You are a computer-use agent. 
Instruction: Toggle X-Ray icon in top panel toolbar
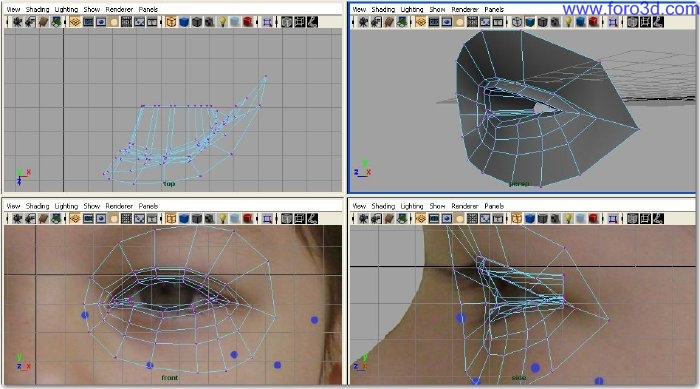[287, 21]
